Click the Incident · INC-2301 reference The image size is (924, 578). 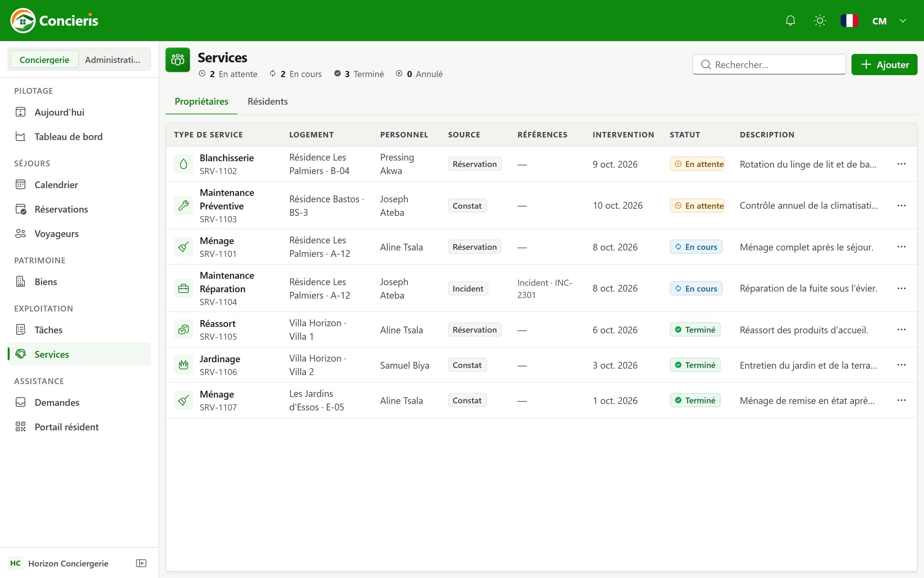tap(545, 289)
